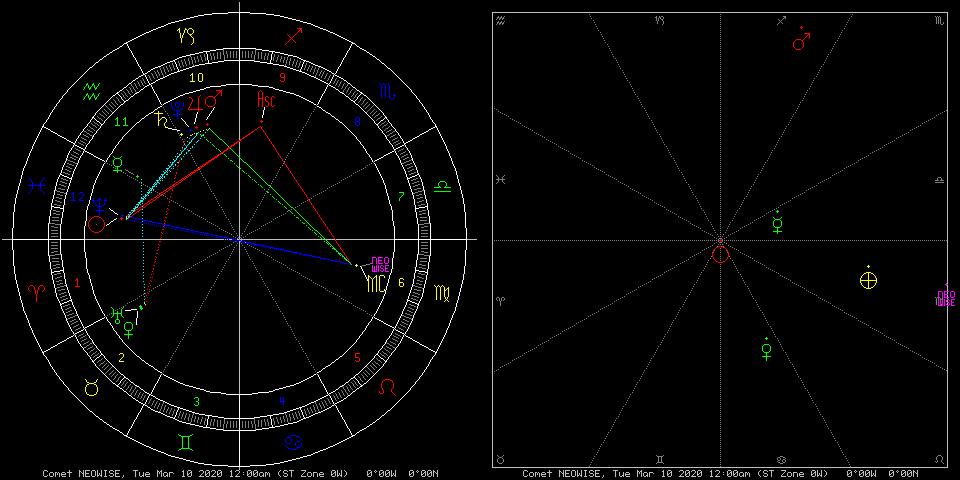Select the yellow Earth symbol in the orbit chart
The image size is (960, 480).
coord(868,280)
